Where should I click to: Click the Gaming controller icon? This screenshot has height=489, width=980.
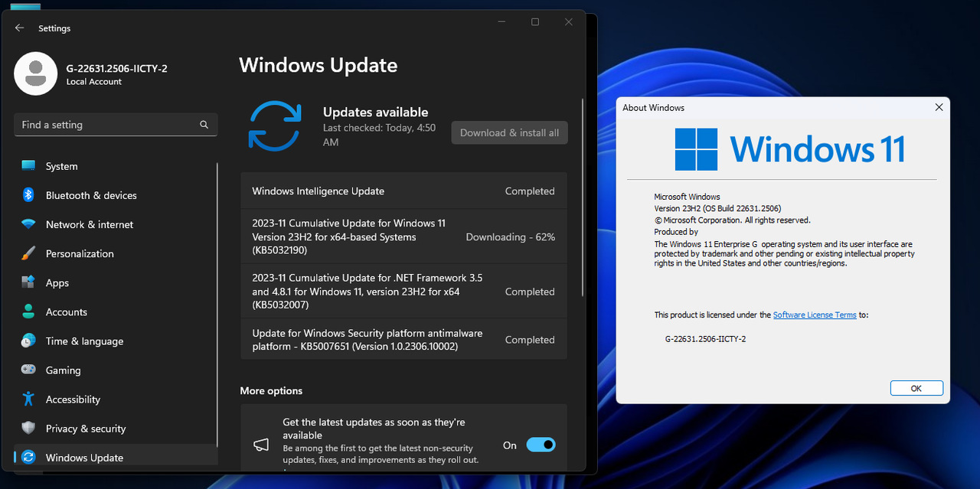point(28,370)
